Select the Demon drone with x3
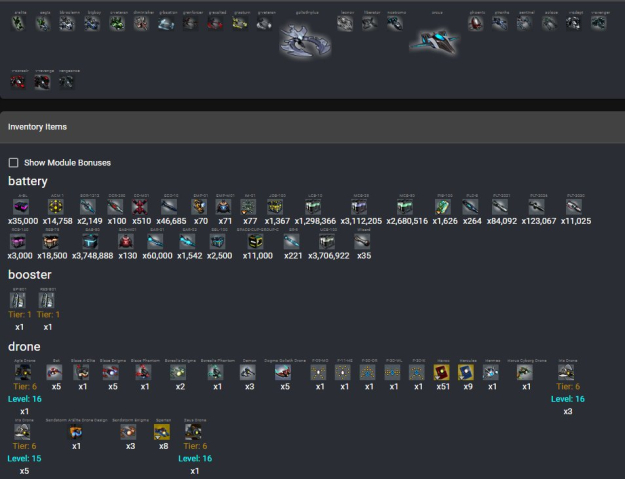625x479 pixels. pos(250,371)
